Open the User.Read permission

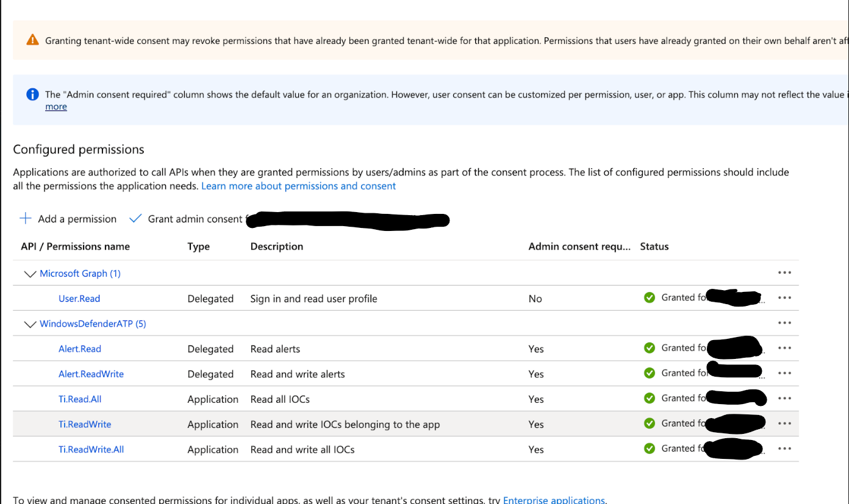click(79, 299)
